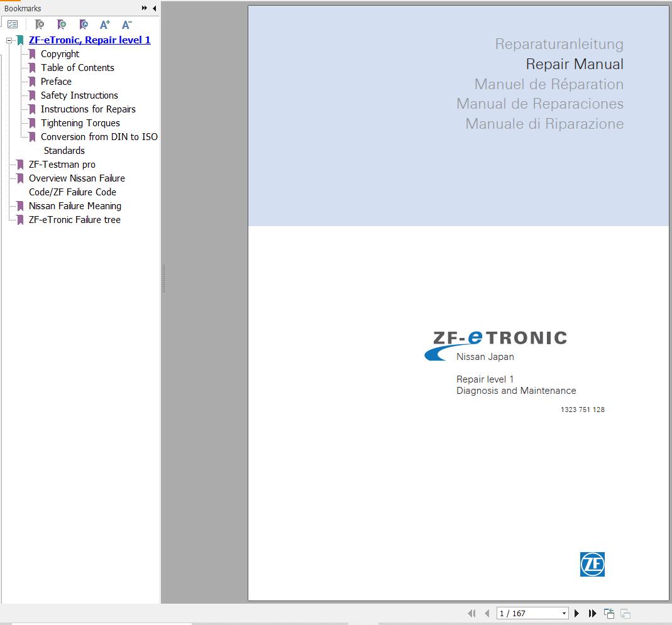Click the purple icon beside Preface
672x625 pixels.
coord(32,82)
